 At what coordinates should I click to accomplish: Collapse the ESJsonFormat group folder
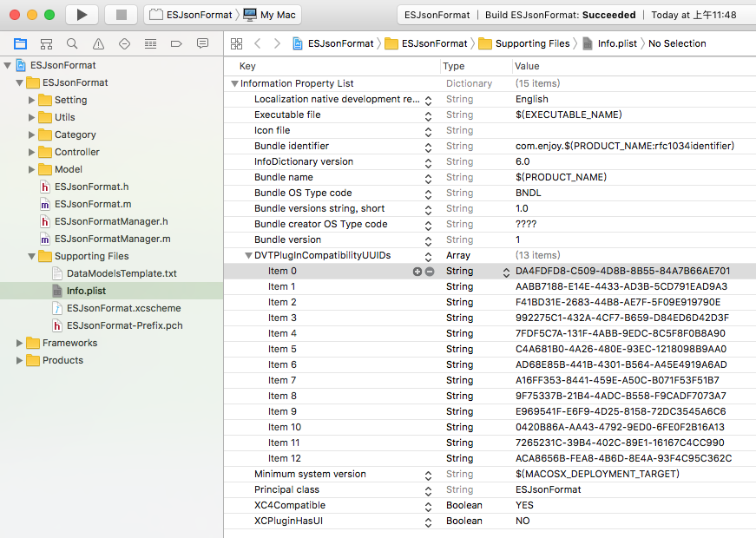(x=19, y=82)
